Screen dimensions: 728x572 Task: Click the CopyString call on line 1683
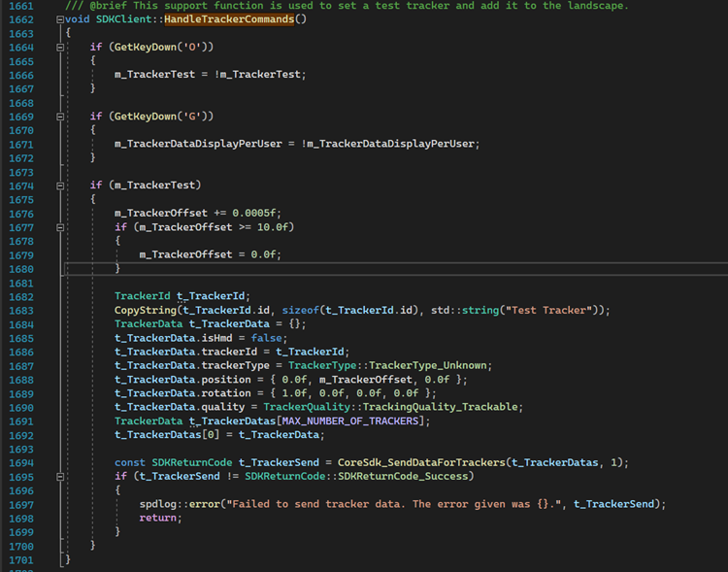[x=362, y=310]
